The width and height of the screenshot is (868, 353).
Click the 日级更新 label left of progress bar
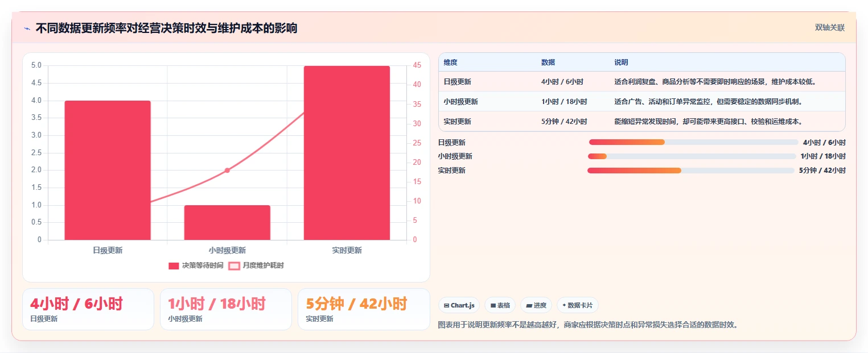tap(452, 143)
